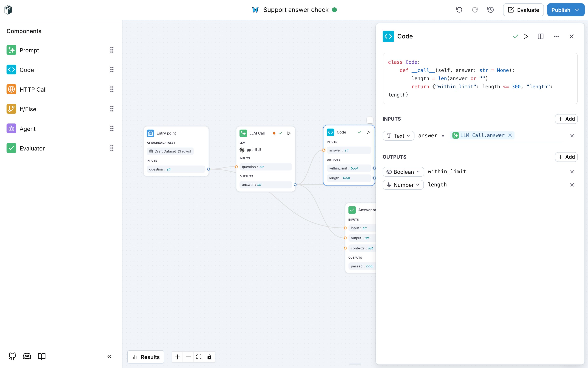This screenshot has height=368, width=588.
Task: Open the Code node three-dots menu on canvas
Action: [x=370, y=120]
